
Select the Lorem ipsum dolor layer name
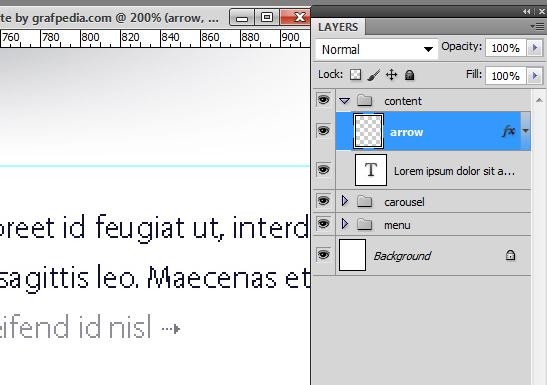coord(454,171)
